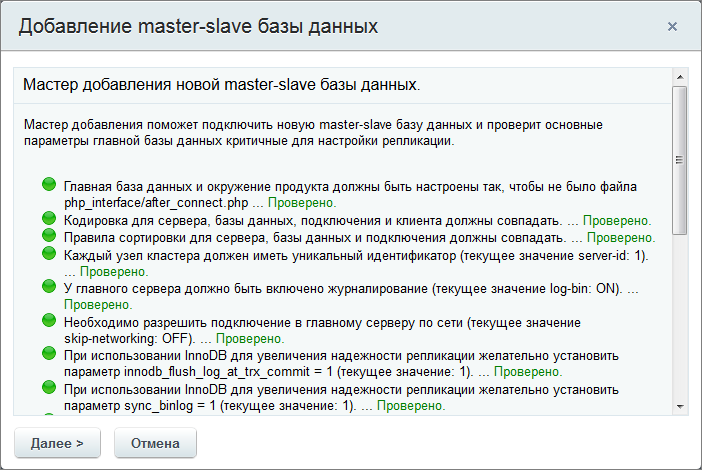
Task: Click green icon beside Каждый узел кластера line
Action: 49,253
